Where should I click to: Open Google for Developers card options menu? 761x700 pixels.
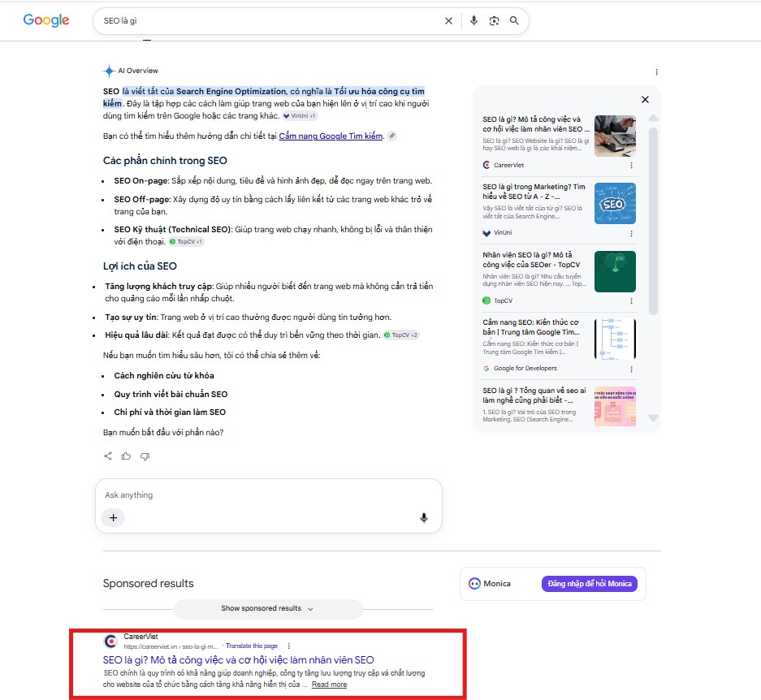pos(631,369)
